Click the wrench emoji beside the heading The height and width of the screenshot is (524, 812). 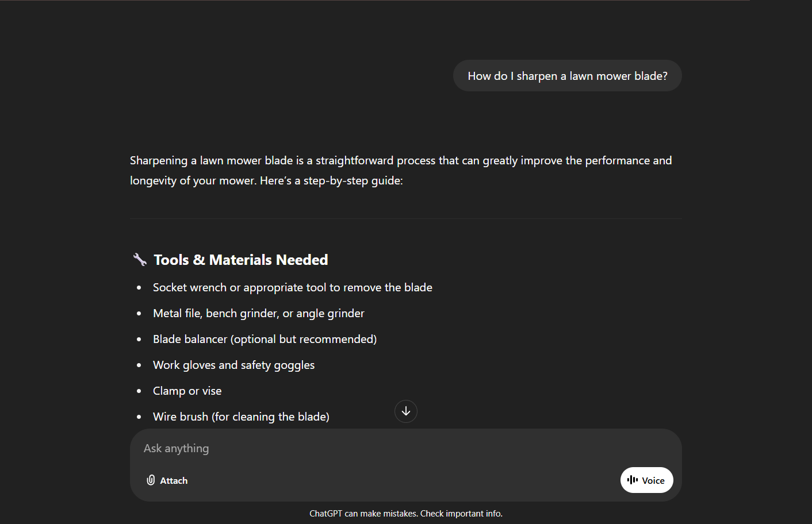point(140,260)
